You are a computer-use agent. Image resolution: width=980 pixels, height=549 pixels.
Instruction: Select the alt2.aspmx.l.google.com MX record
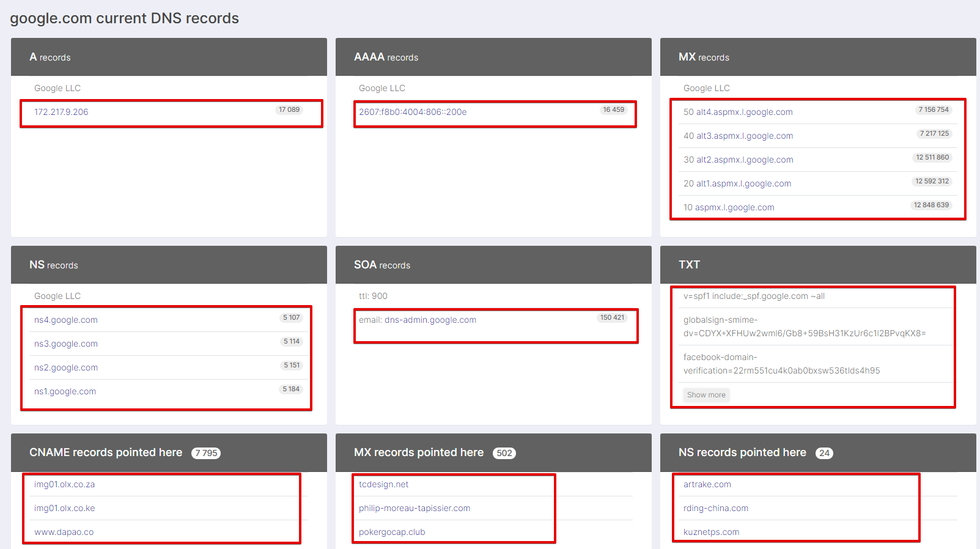(x=739, y=160)
